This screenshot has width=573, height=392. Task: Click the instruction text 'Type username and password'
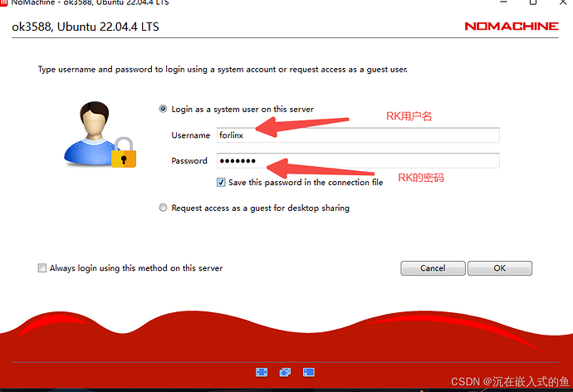(223, 70)
